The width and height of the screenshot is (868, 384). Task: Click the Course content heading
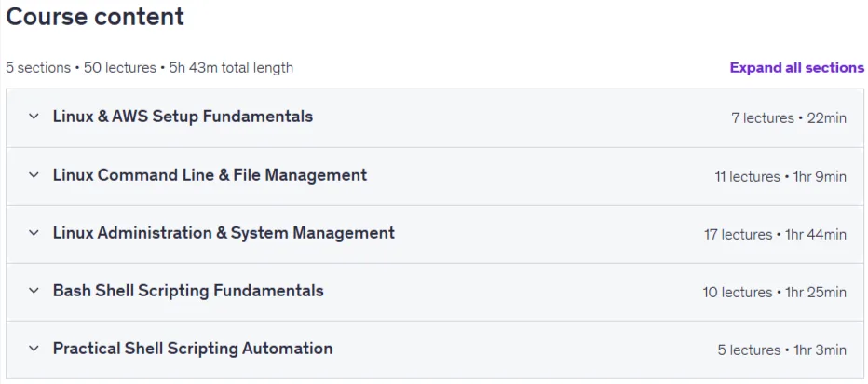coord(95,17)
